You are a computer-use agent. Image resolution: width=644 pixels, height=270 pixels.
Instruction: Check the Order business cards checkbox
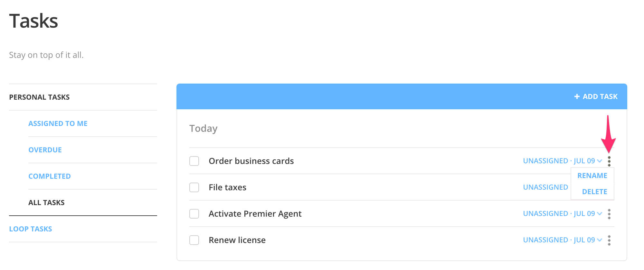tap(194, 161)
